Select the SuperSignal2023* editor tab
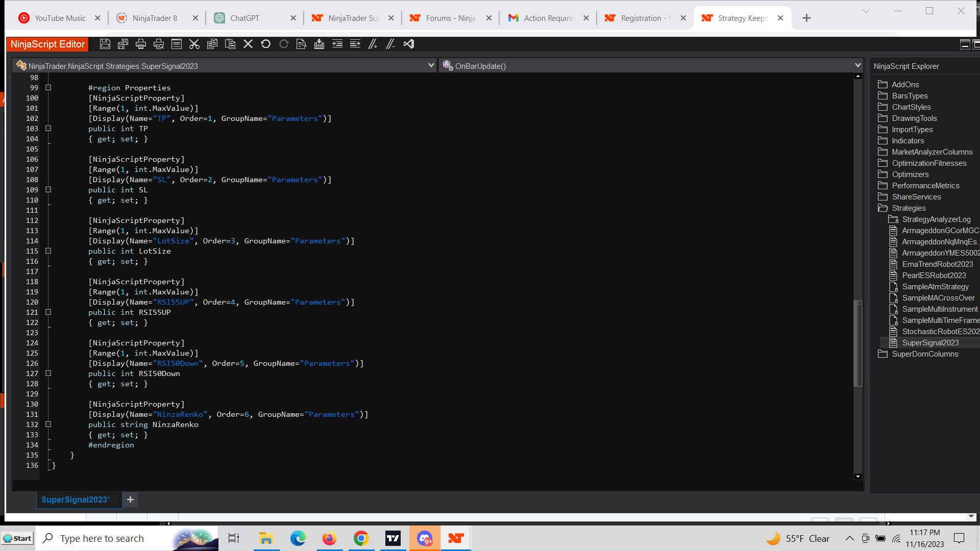Viewport: 980px width, 551px height. (76, 500)
